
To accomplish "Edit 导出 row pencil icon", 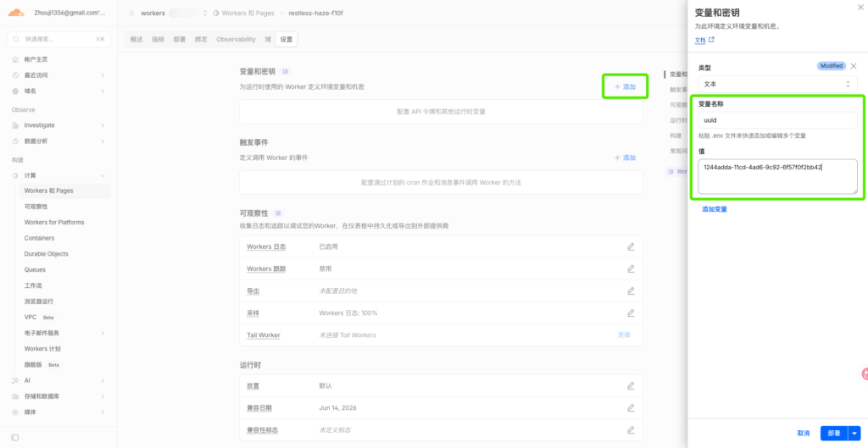I will point(631,291).
